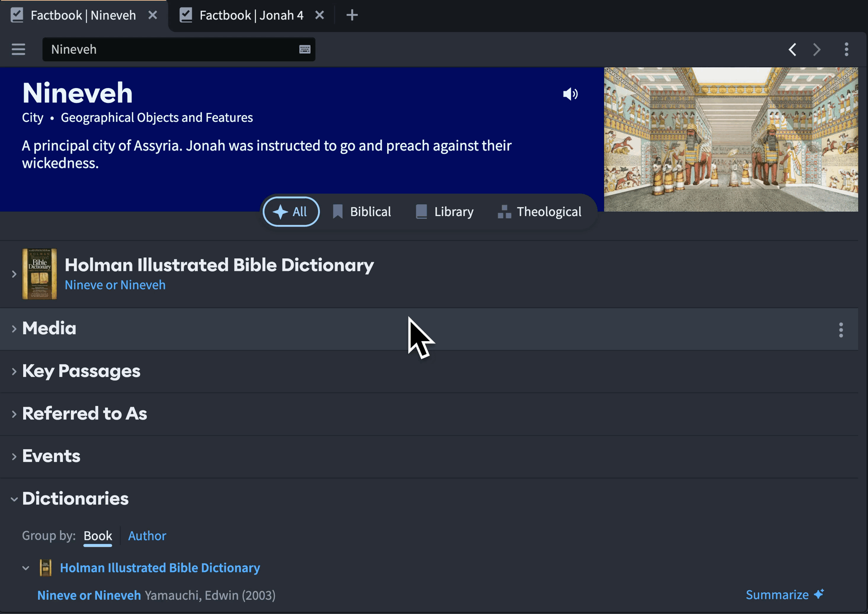
Task: Open the hamburger panel menu
Action: tap(18, 49)
